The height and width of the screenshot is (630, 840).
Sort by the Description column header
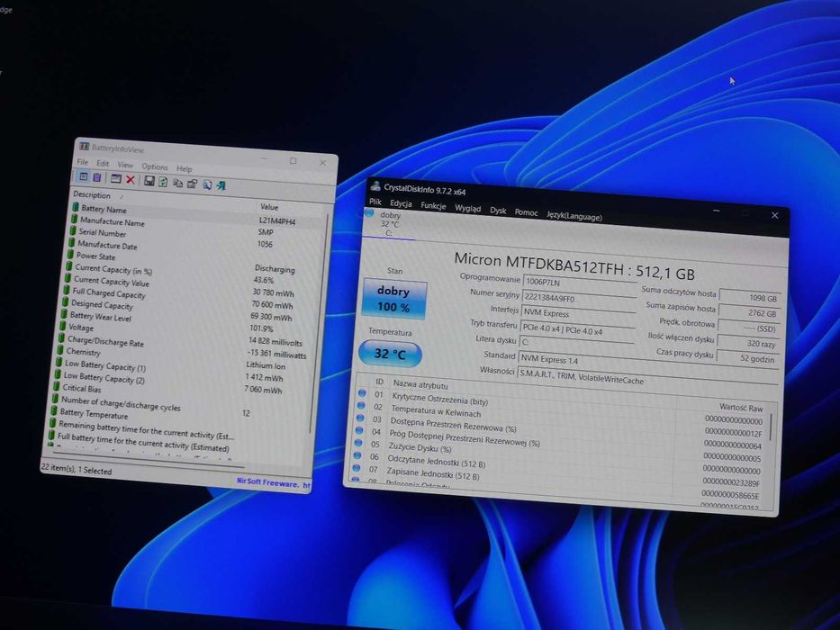[x=92, y=195]
